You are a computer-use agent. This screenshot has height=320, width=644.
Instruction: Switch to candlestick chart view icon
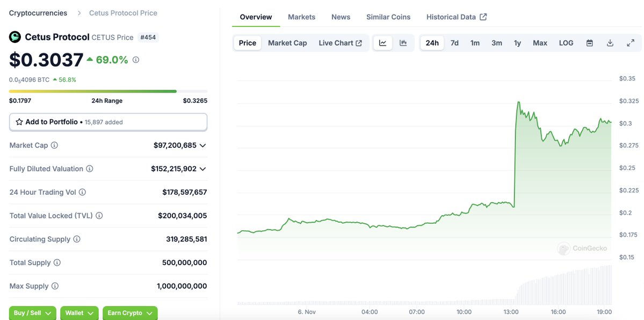click(403, 43)
